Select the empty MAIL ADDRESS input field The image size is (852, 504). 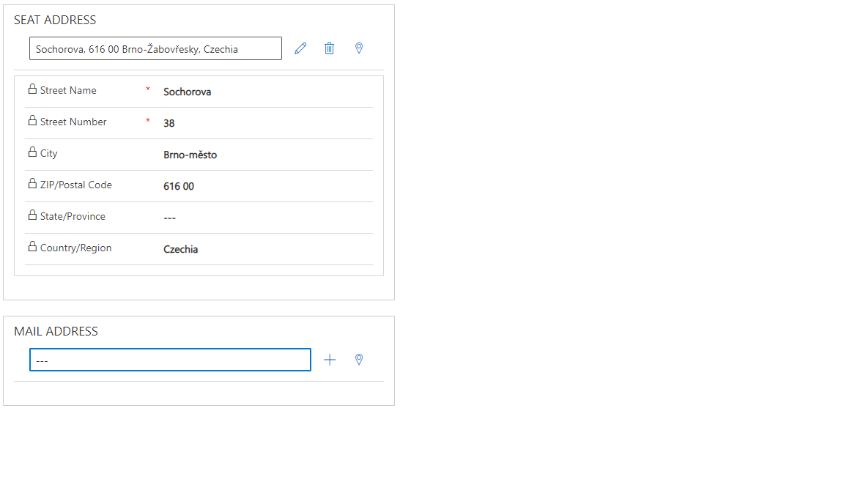pyautogui.click(x=170, y=359)
